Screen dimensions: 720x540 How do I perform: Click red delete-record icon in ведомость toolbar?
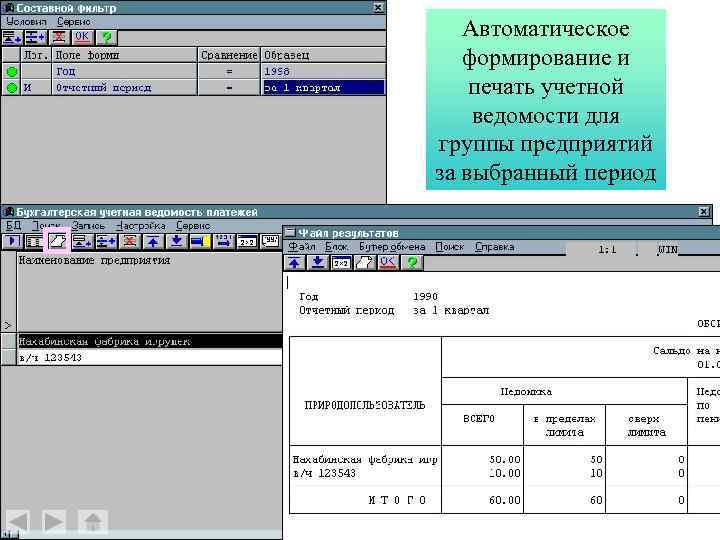(x=129, y=241)
